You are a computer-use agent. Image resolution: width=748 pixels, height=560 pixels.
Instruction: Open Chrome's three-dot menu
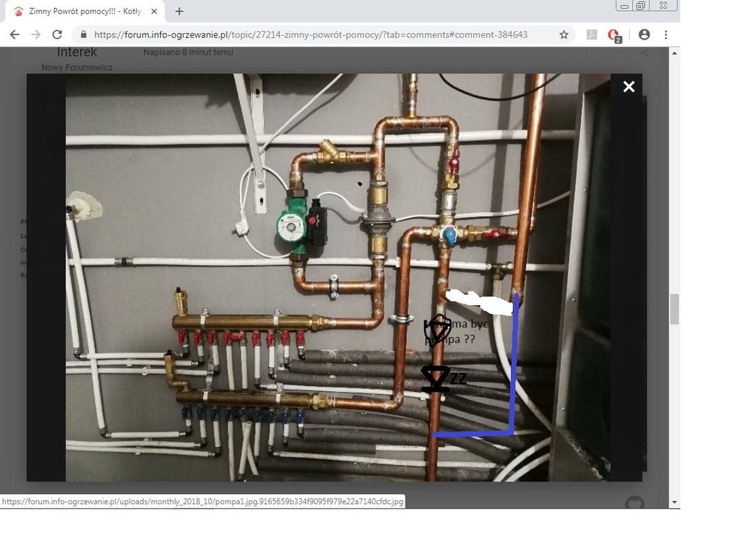(x=666, y=34)
